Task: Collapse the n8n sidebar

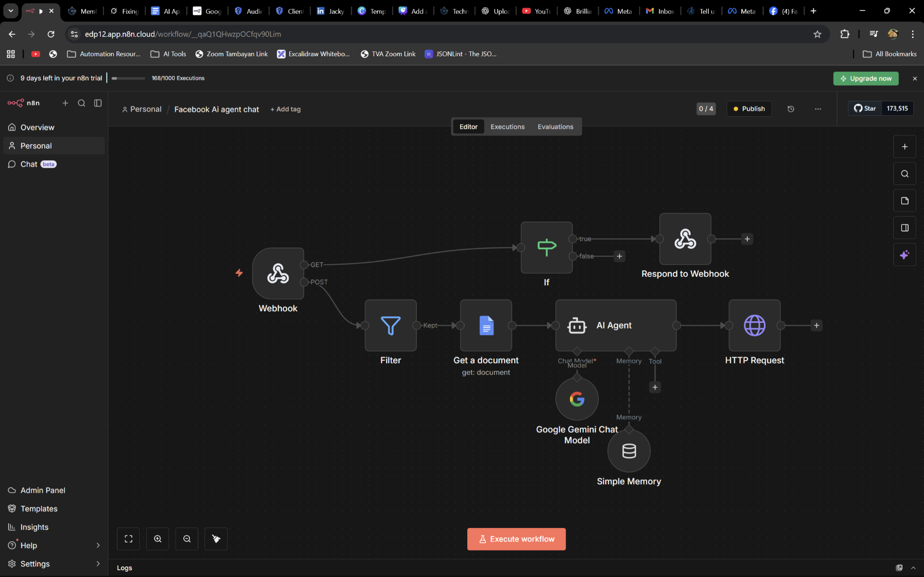Action: pos(98,103)
